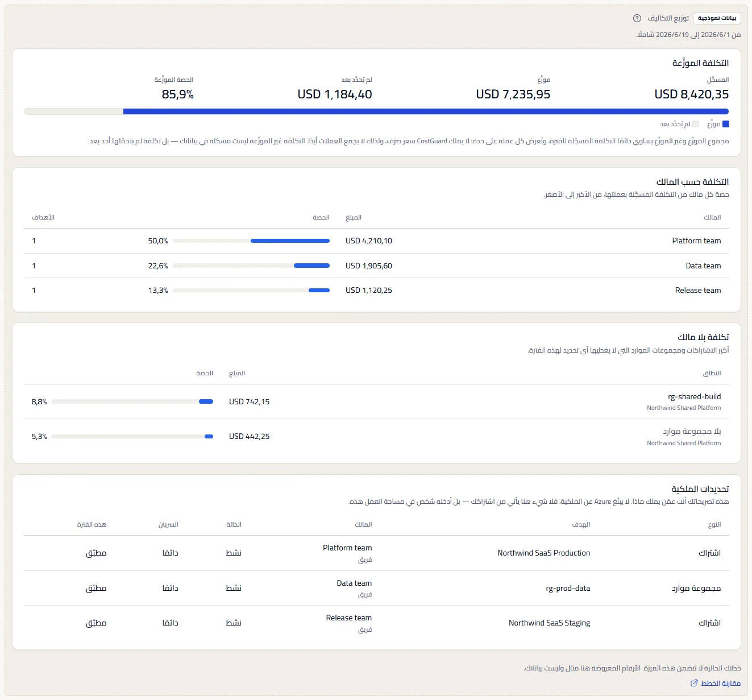
Task: Select the allocated share value "85,9%"
Action: pos(177,94)
